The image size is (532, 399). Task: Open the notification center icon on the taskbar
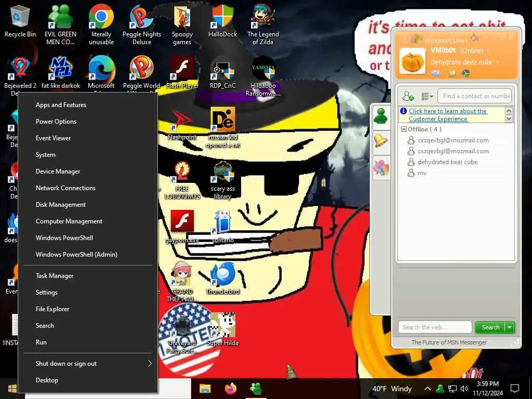pyautogui.click(x=515, y=389)
